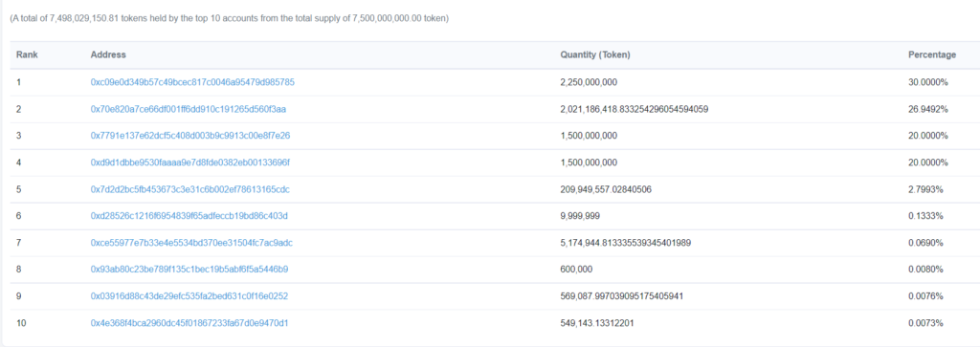The image size is (980, 347).
Task: Open rank 8 address starting with 0x93ab80c2
Action: coord(189,270)
